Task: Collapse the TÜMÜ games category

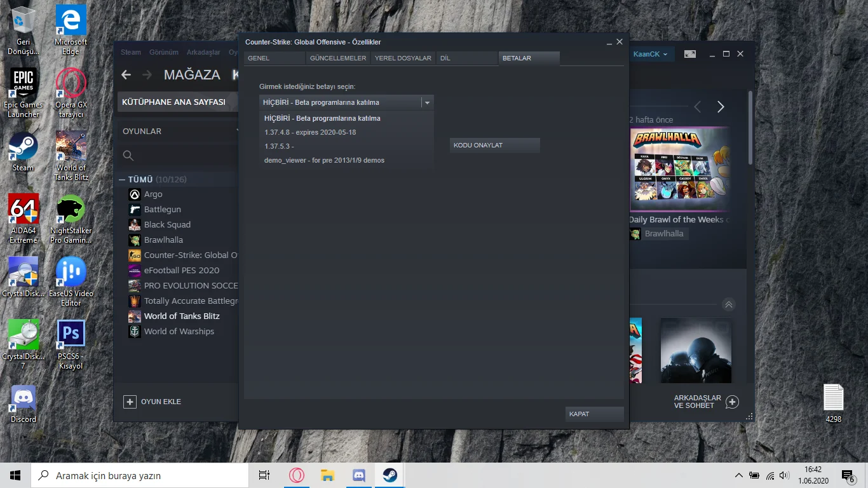Action: tap(122, 180)
